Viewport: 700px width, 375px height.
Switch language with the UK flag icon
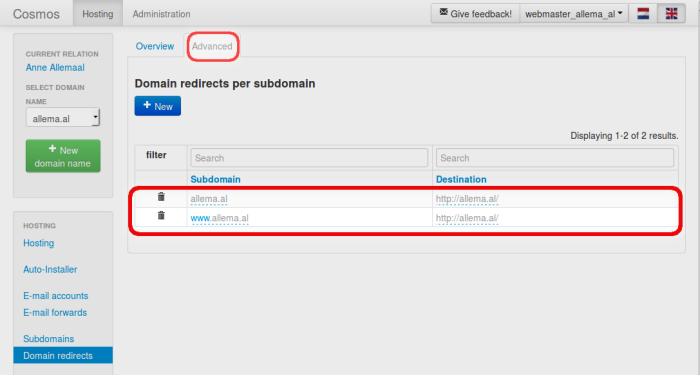[x=671, y=13]
